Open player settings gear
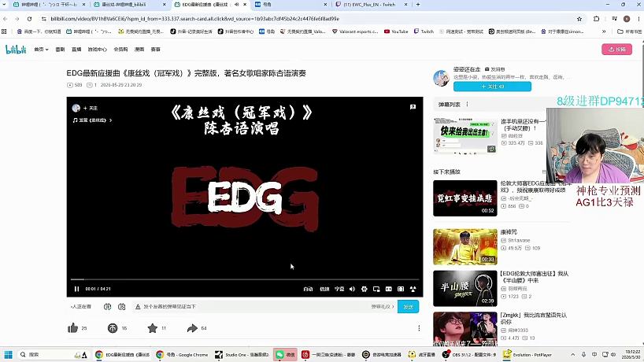Viewport: 644px width, 362px height. click(364, 289)
